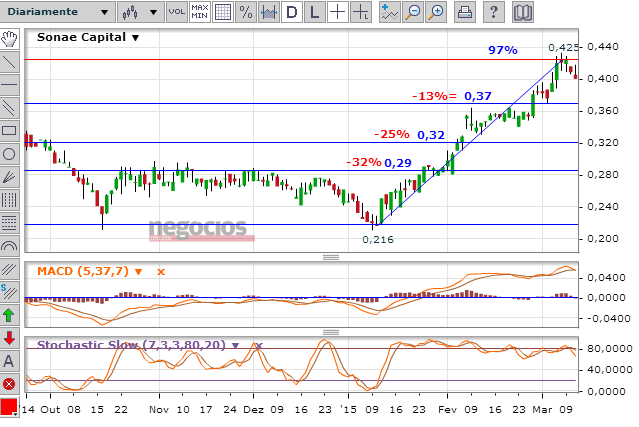This screenshot has width=639, height=427.
Task: Select the diagonal channel lines tool
Action: 9,269
